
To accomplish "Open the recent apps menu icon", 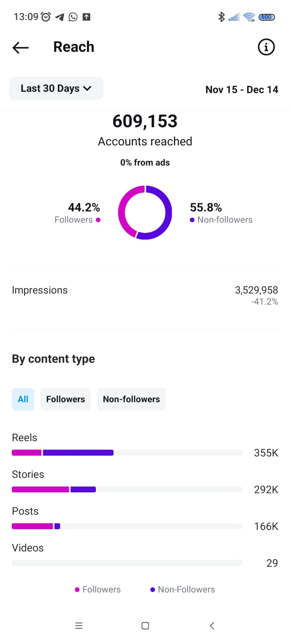I will click(x=79, y=625).
